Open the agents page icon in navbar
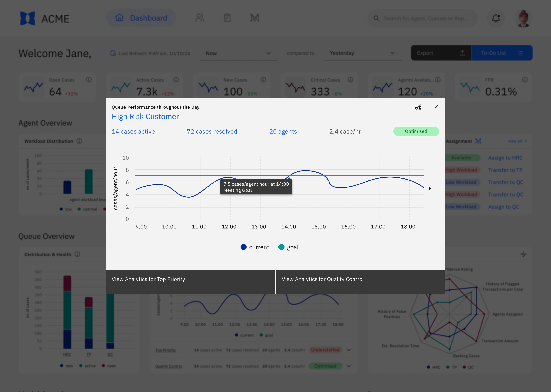Screen dimensions: 551x392 coord(200,18)
